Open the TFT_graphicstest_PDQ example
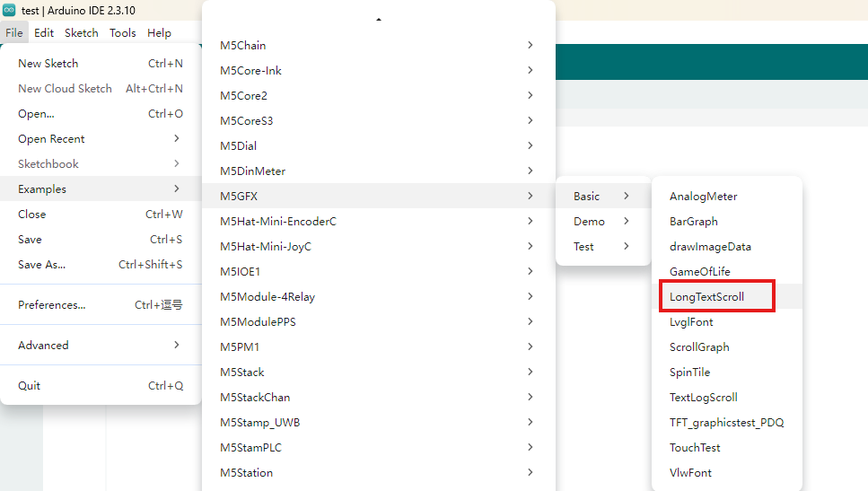This screenshot has height=491, width=868. (727, 423)
